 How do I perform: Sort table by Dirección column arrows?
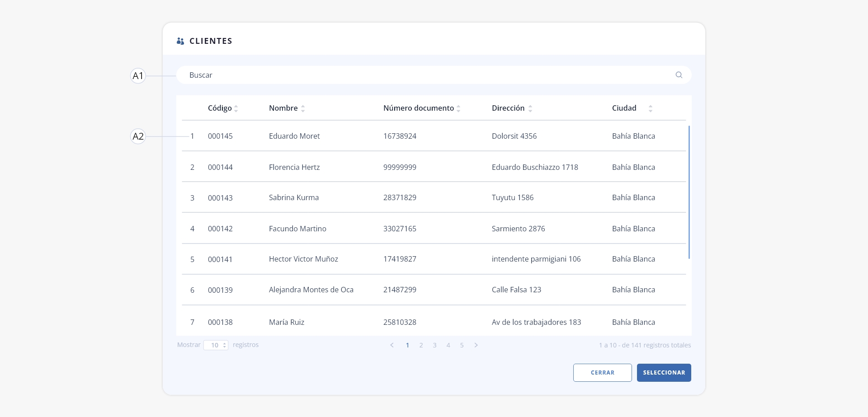[530, 108]
